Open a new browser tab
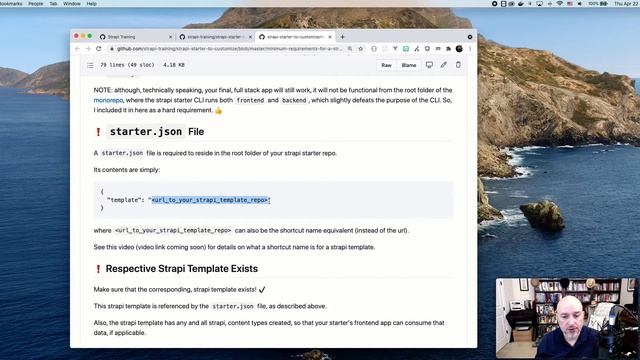Screen dimensions: 640x360 tap(342, 37)
